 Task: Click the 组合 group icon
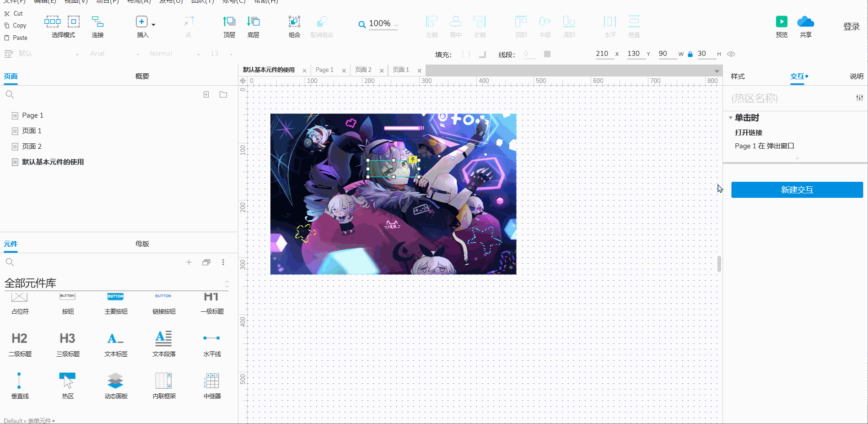point(294,22)
